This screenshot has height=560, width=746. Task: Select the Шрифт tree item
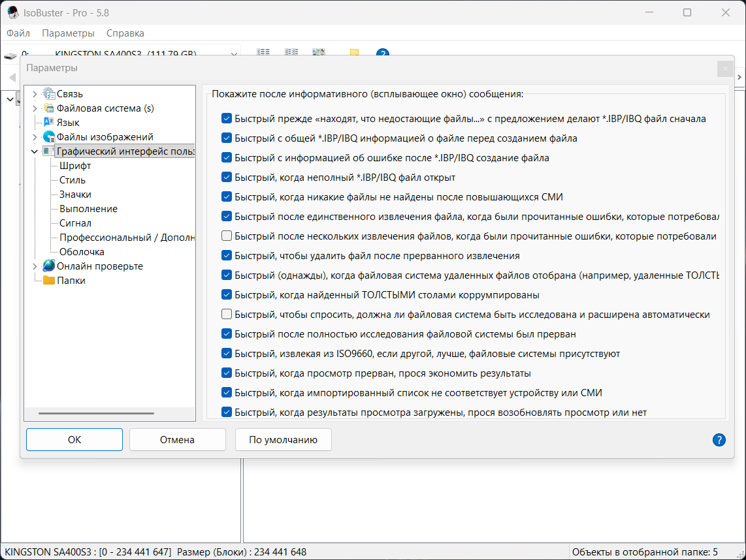click(x=75, y=165)
